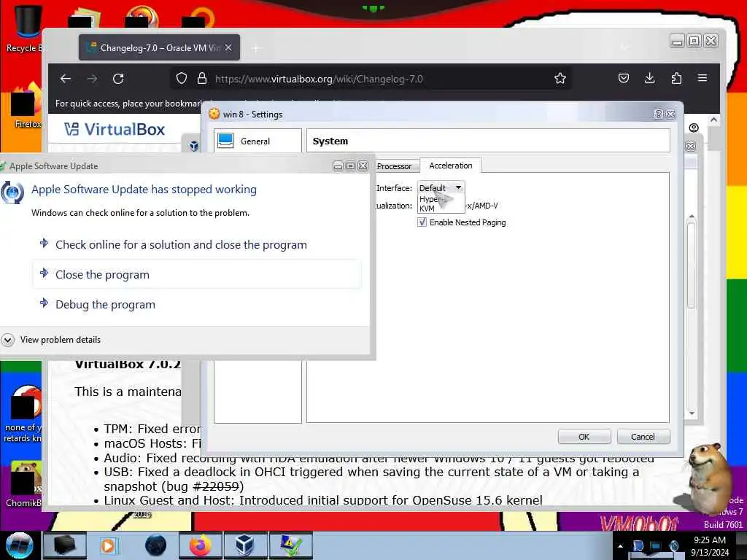Open a new Firefox tab
Viewport: 747px width, 560px height.
(256, 48)
